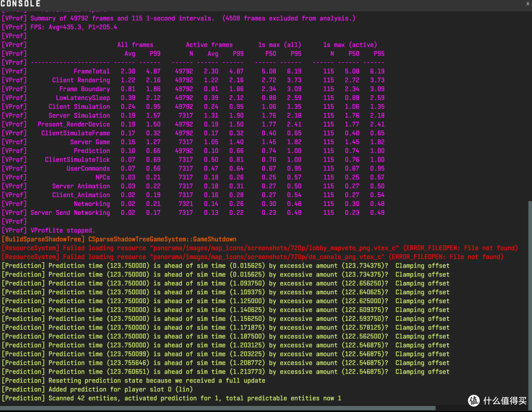Click the 'Client Rendering' row label

click(x=81, y=80)
